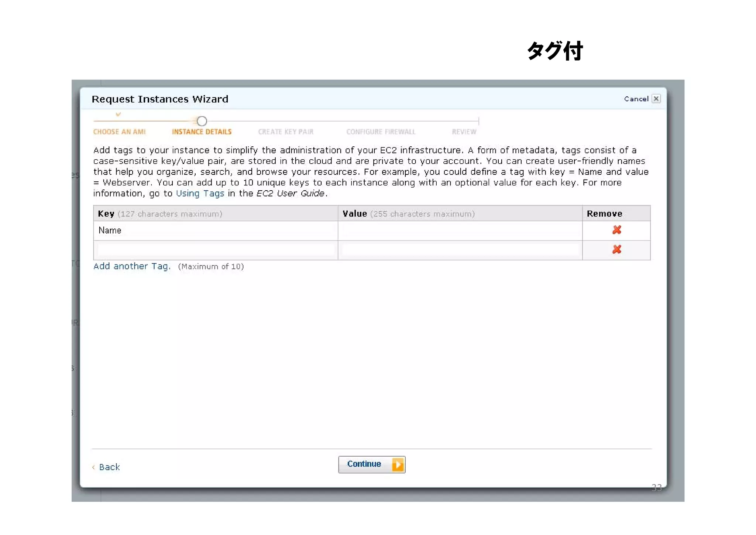Click the Instance Details step circle
Image resolution: width=756 pixels, height=535 pixels.
tap(202, 121)
